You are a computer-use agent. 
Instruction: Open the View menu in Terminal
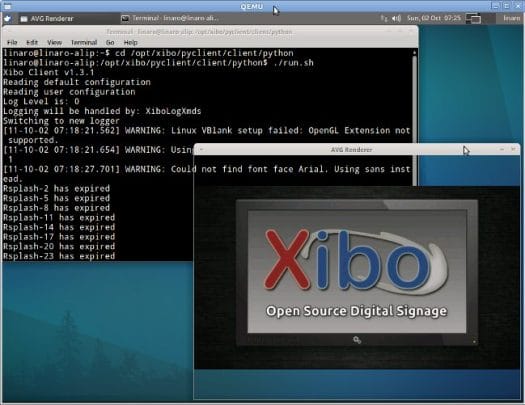point(54,43)
